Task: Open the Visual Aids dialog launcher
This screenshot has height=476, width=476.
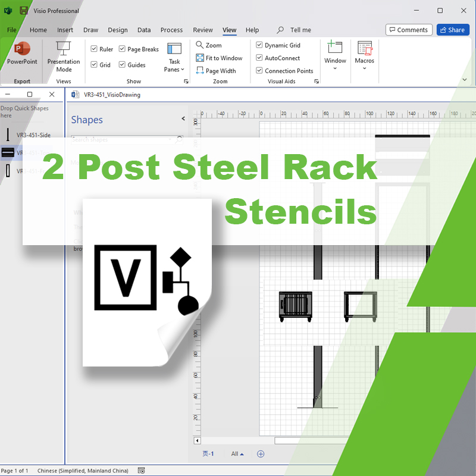Action: [x=317, y=81]
